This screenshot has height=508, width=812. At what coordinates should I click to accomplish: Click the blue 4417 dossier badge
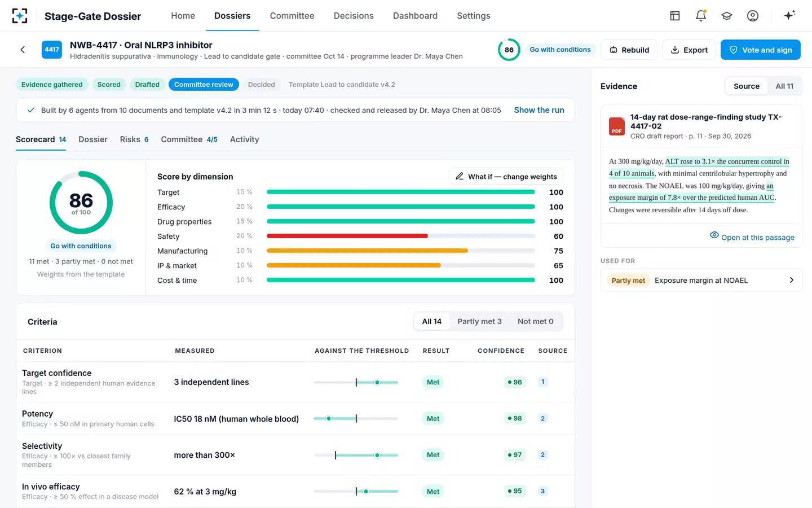(x=52, y=50)
